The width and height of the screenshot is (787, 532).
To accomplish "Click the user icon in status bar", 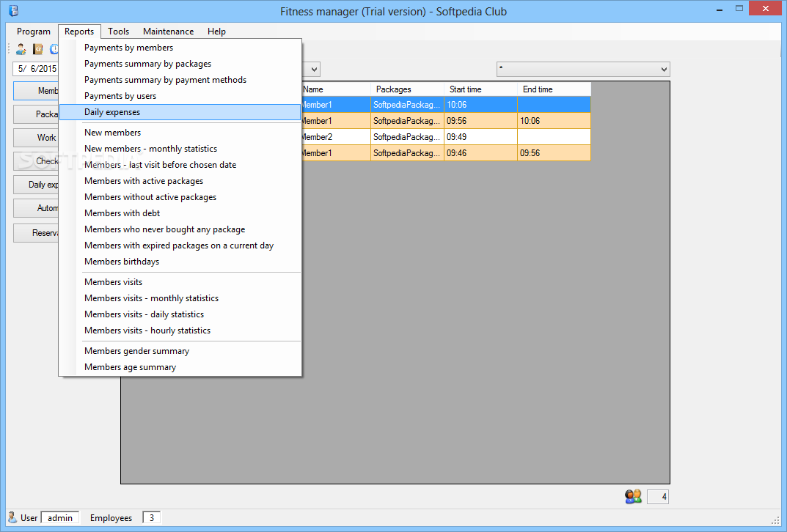I will pyautogui.click(x=12, y=517).
